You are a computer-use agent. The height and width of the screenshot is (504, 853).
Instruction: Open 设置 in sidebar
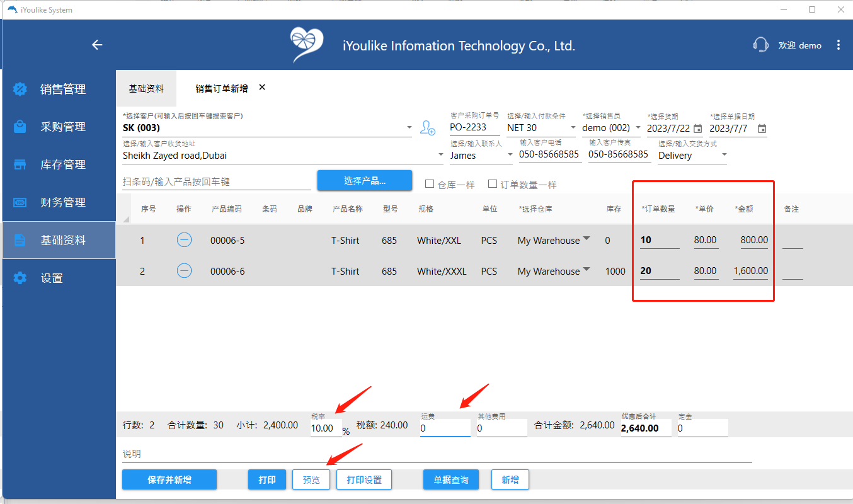click(59, 278)
